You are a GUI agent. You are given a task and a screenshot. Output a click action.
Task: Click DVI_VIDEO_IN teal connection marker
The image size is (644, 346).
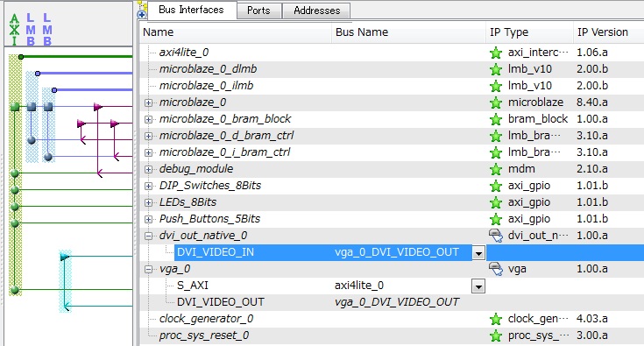tap(65, 257)
